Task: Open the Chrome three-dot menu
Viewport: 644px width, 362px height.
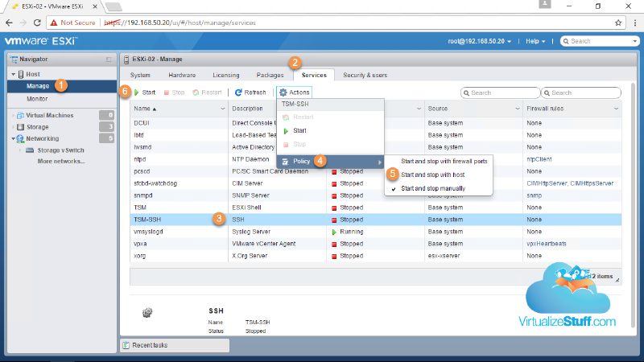Action: (x=635, y=23)
